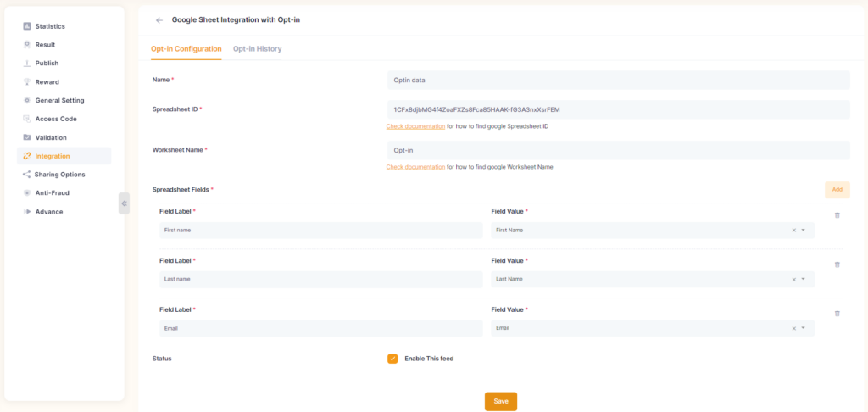The width and height of the screenshot is (868, 412).
Task: Clear the First Name field value
Action: (x=793, y=230)
